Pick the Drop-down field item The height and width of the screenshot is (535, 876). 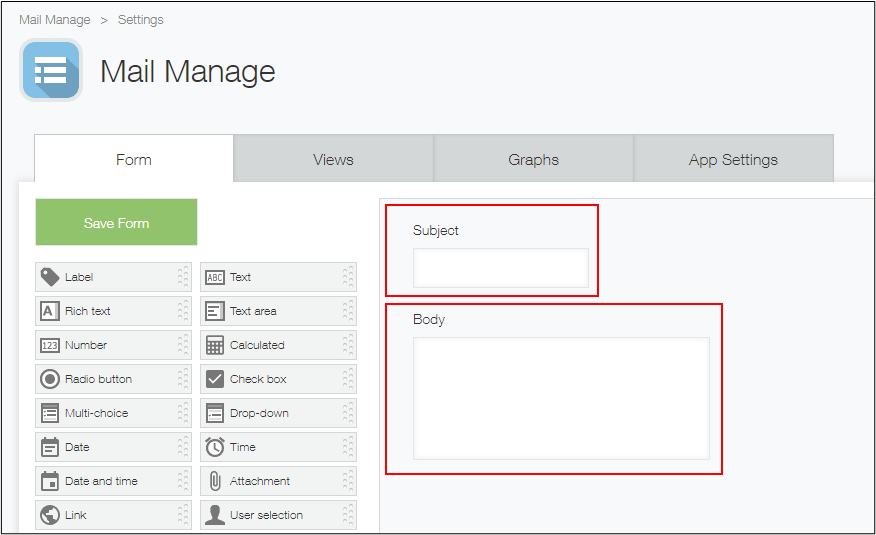[258, 413]
